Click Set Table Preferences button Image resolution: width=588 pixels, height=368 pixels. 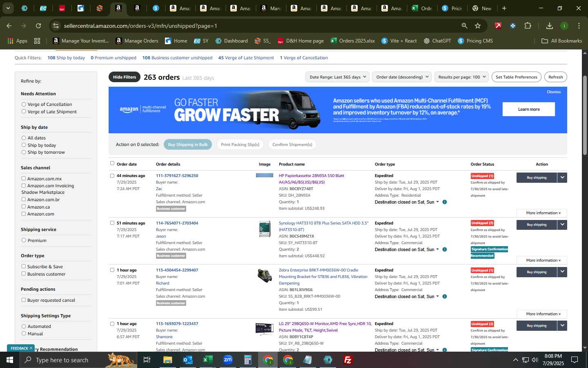[x=516, y=77]
